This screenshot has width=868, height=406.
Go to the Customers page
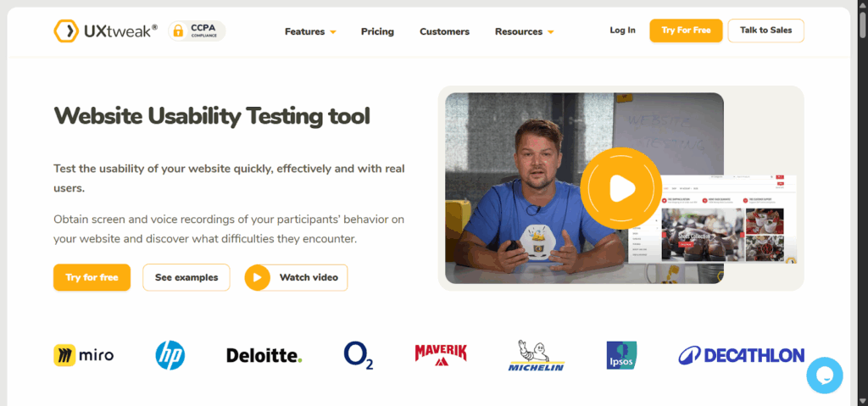pyautogui.click(x=444, y=31)
